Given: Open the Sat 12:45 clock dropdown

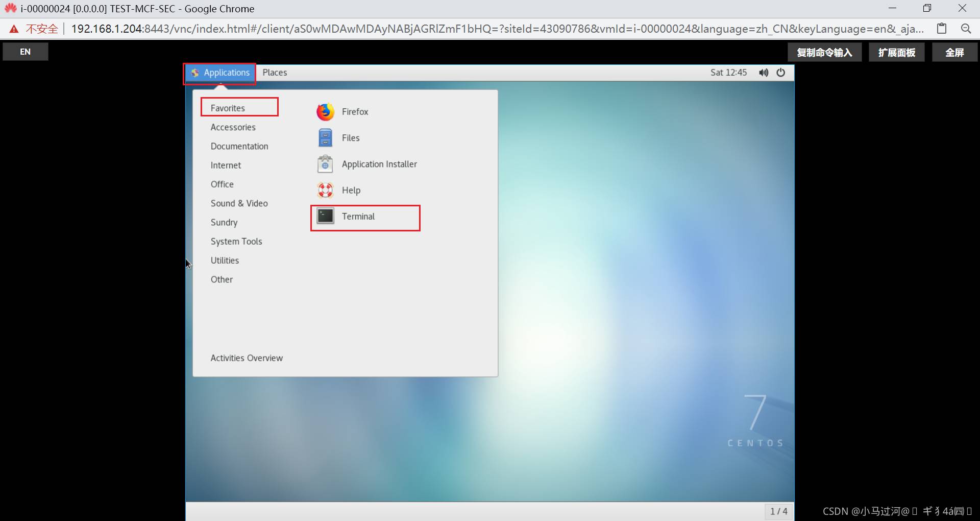Looking at the screenshot, I should tap(728, 73).
